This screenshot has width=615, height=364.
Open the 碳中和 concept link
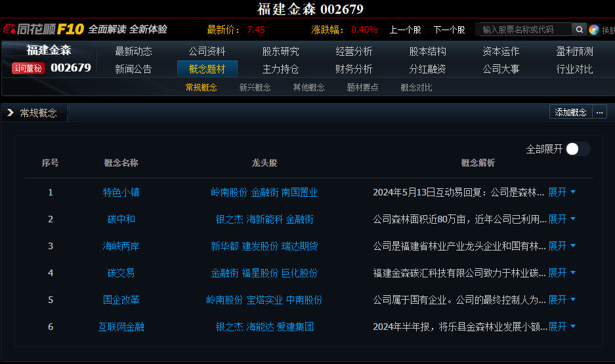pyautogui.click(x=121, y=219)
